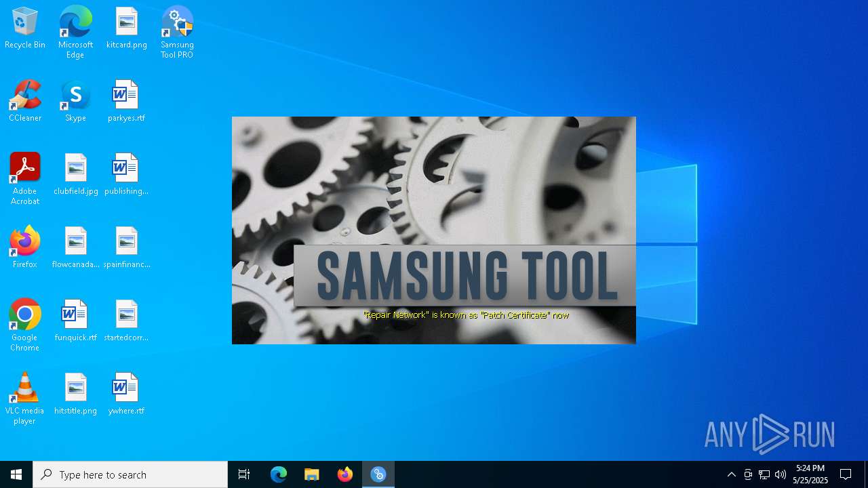The width and height of the screenshot is (868, 488).
Task: Open Task View in the taskbar
Action: [244, 474]
